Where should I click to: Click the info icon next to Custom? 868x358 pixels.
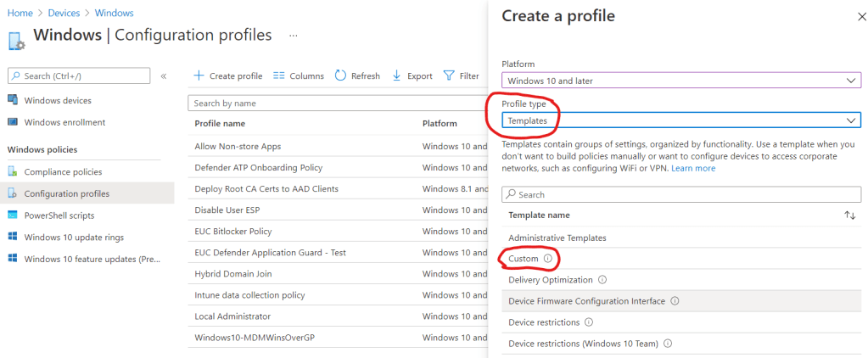click(x=547, y=259)
